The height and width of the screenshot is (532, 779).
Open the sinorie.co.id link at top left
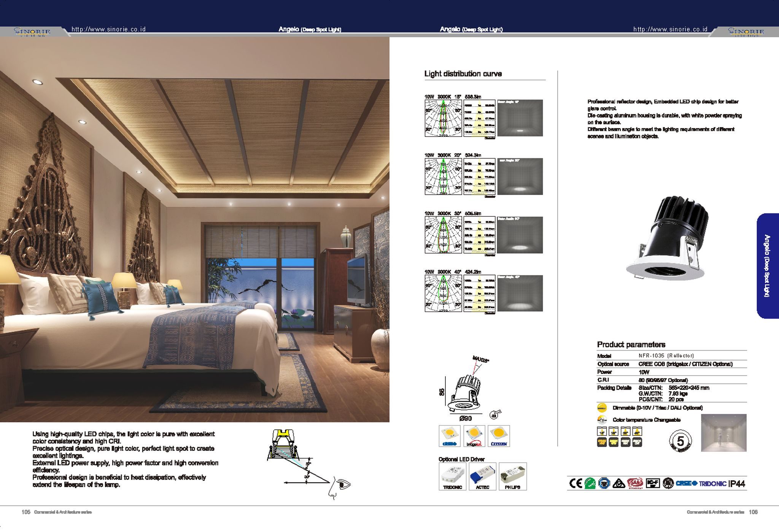click(x=108, y=29)
